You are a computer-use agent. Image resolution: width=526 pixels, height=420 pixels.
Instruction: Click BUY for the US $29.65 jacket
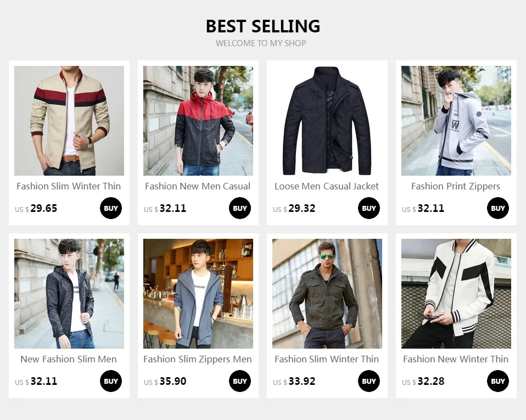(x=111, y=208)
